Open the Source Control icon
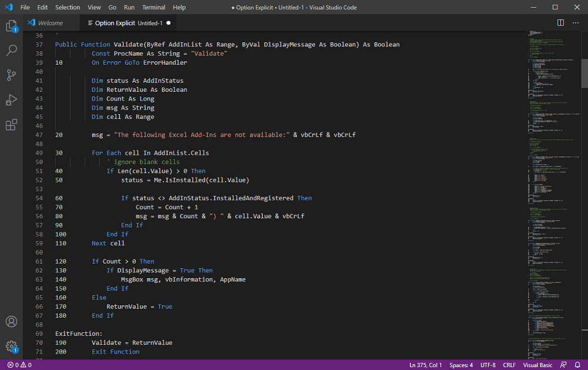588x370 pixels. (x=11, y=75)
